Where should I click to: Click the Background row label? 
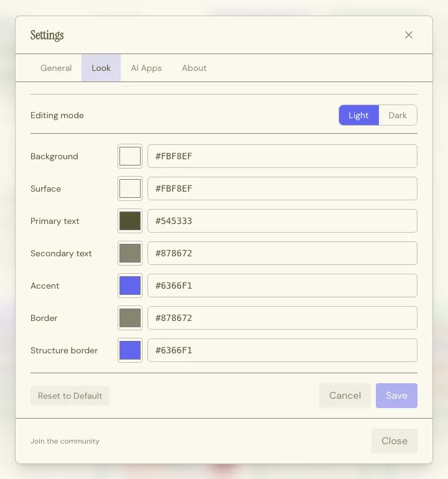[54, 156]
